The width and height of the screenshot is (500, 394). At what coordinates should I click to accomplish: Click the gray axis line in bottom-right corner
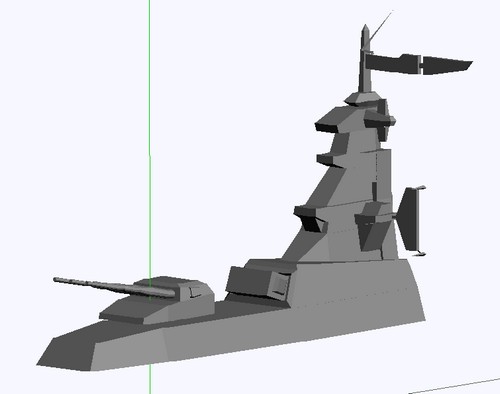pos(454,386)
